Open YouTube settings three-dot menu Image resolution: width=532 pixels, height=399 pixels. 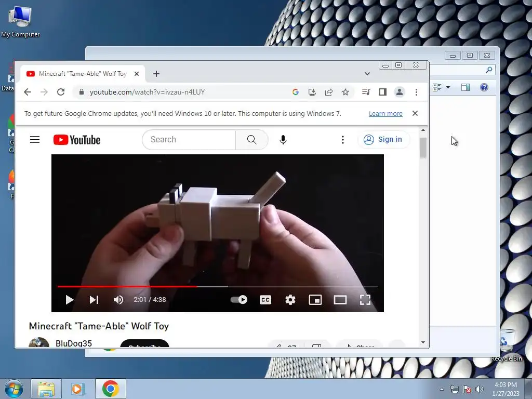343,139
